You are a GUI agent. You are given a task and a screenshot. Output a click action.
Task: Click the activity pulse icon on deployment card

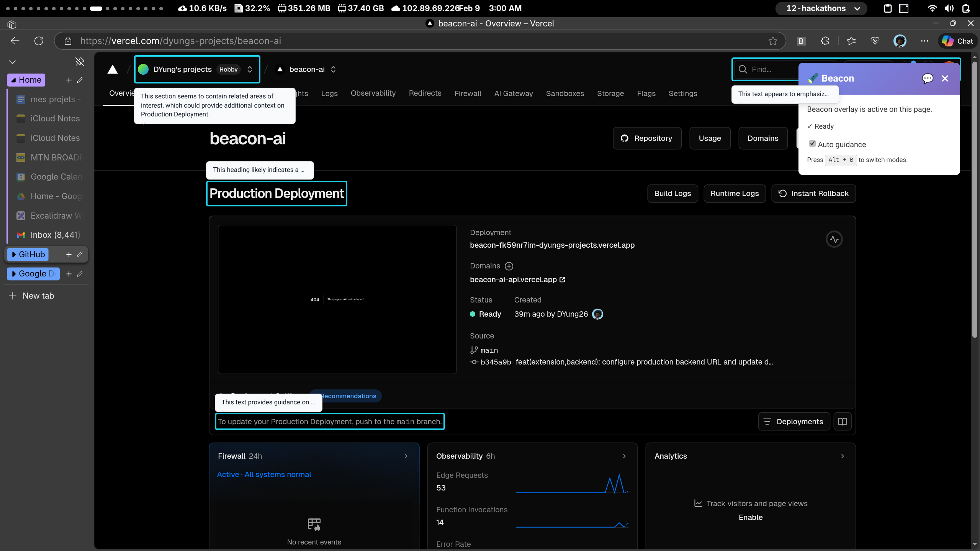click(834, 239)
